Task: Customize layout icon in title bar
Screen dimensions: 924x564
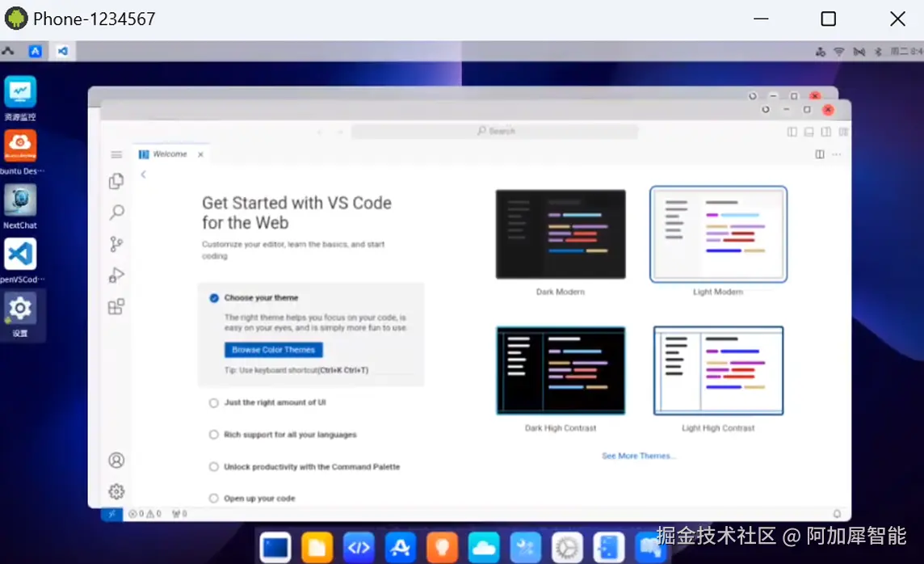Action: click(x=843, y=132)
